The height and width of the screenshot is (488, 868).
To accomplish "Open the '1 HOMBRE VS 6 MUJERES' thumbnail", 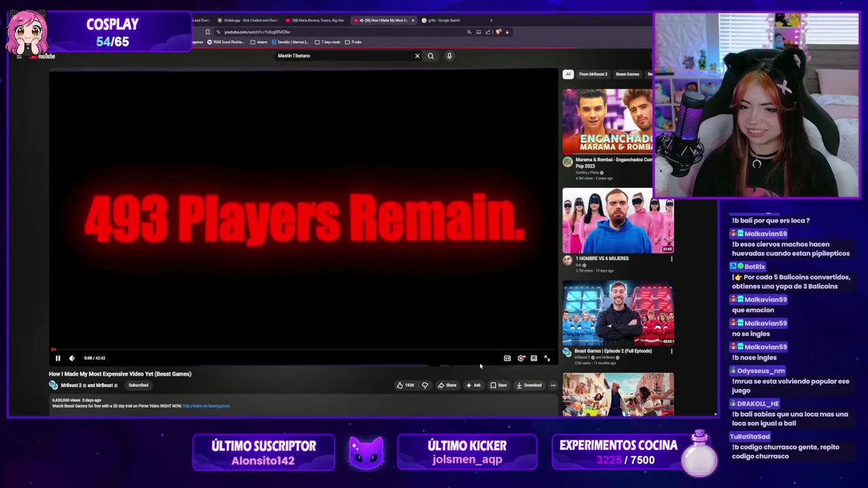I will pyautogui.click(x=618, y=221).
